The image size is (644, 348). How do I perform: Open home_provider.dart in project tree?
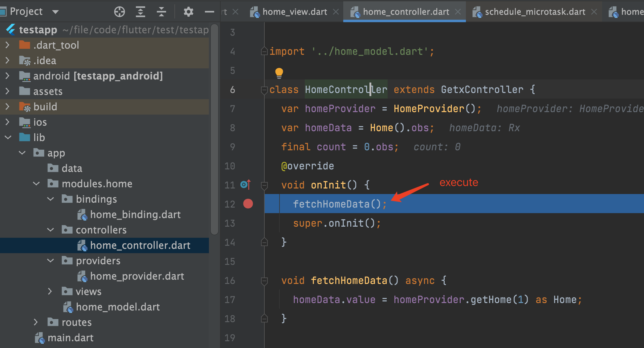point(104,276)
